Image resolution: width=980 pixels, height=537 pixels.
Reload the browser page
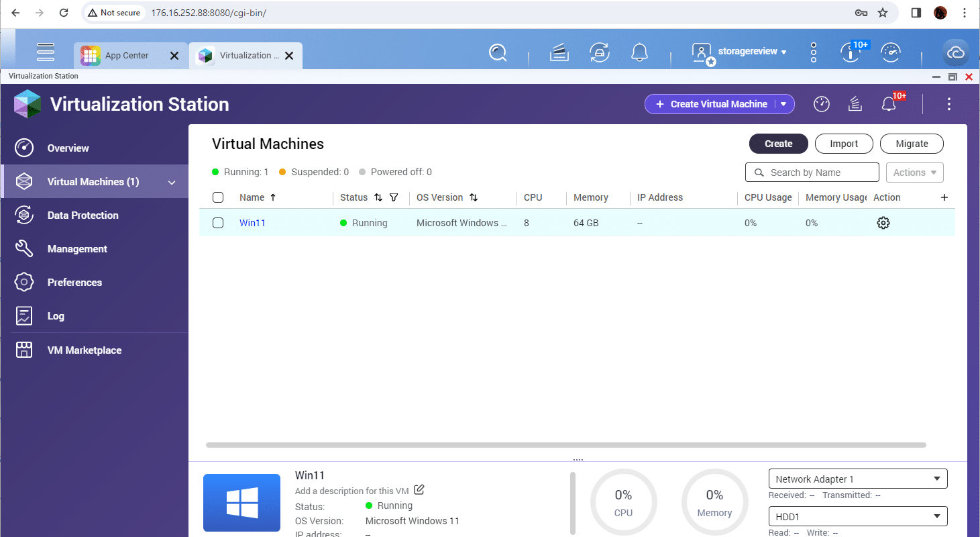64,13
